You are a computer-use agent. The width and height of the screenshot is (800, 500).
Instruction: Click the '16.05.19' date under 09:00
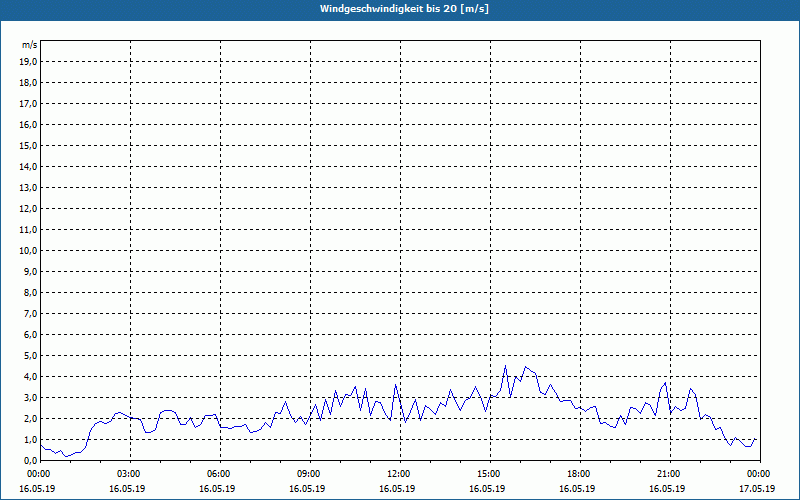pos(307,489)
